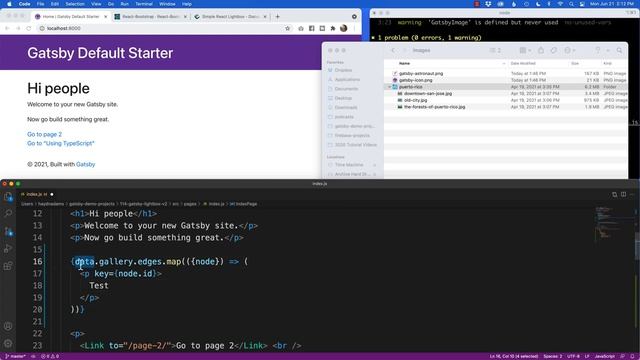
Task: Open the Terminal menu in menu bar
Action: (x=144, y=4)
